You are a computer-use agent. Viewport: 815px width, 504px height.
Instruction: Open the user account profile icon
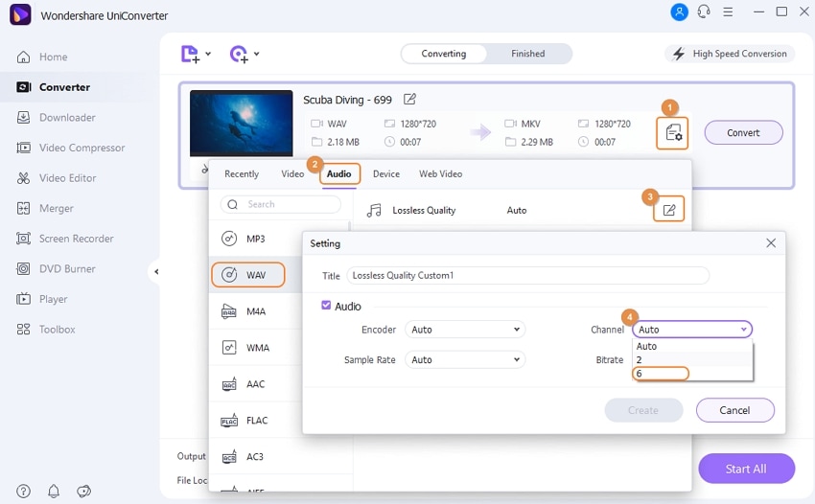point(679,11)
